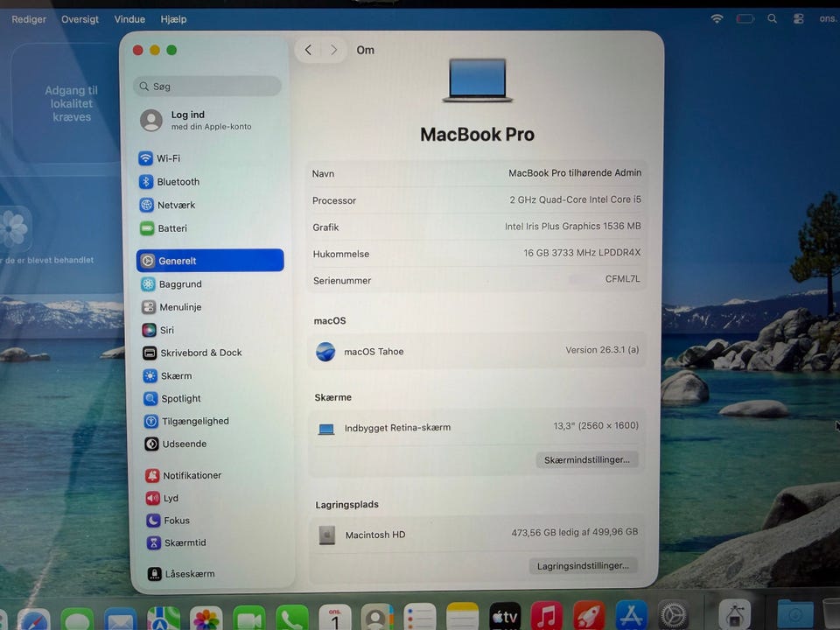
Task: Open App Store in the Dock
Action: click(x=632, y=616)
